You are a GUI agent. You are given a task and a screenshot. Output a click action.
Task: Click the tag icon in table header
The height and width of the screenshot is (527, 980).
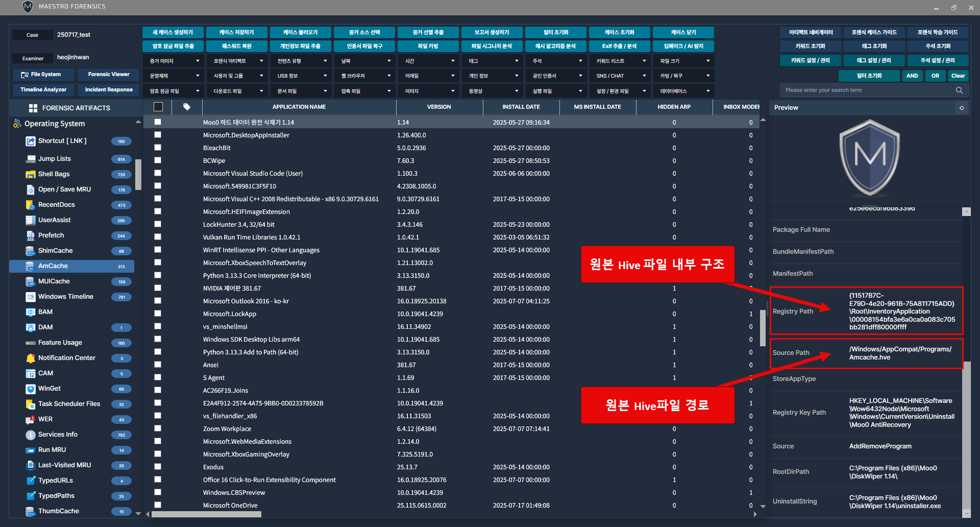[187, 107]
